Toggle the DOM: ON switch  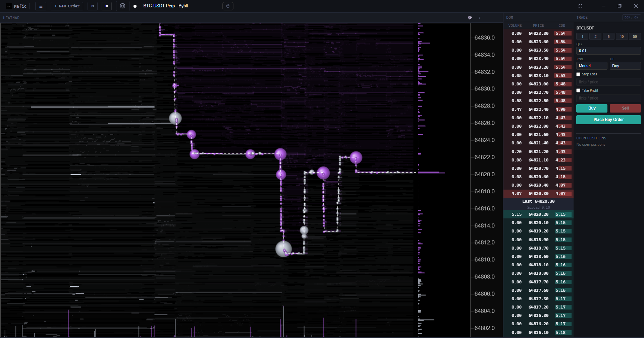tap(631, 17)
